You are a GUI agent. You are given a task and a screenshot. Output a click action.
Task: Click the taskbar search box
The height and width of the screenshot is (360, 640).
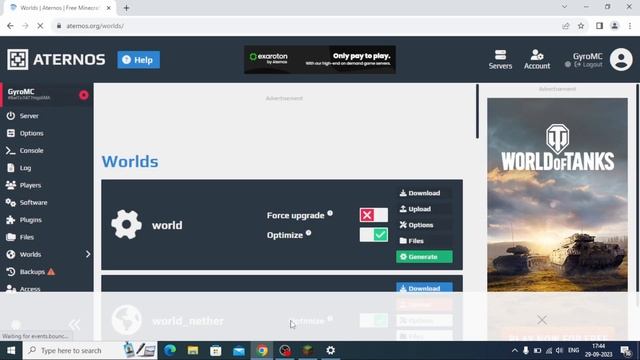pyautogui.click(x=90, y=350)
